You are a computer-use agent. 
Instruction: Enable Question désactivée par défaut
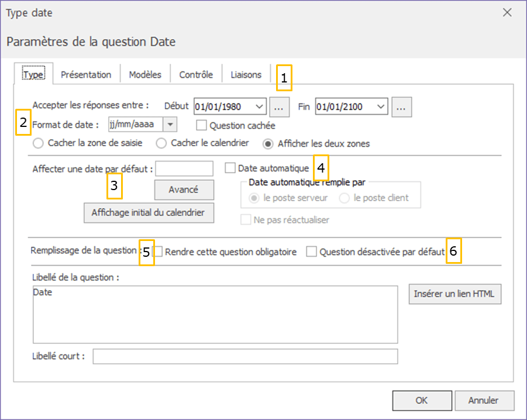point(311,252)
